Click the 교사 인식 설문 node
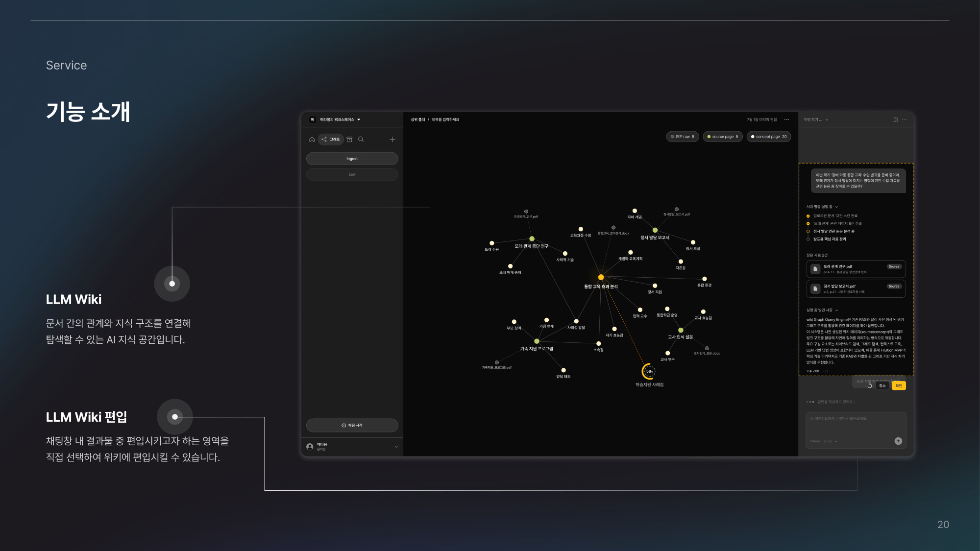980x551 pixels. [x=681, y=330]
